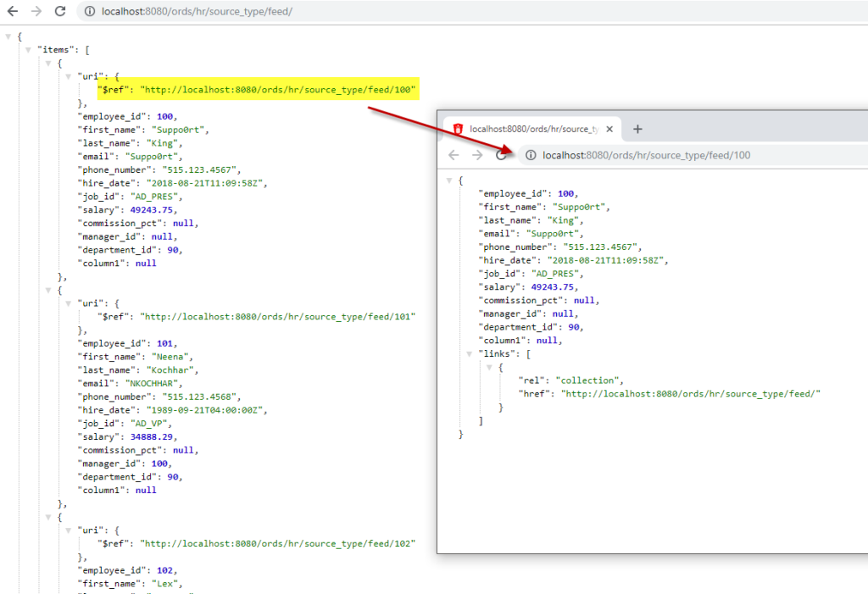The width and height of the screenshot is (868, 594).
Task: Select hire_date "1989-09-21T04:00:00Z" value
Action: pyautogui.click(x=207, y=410)
